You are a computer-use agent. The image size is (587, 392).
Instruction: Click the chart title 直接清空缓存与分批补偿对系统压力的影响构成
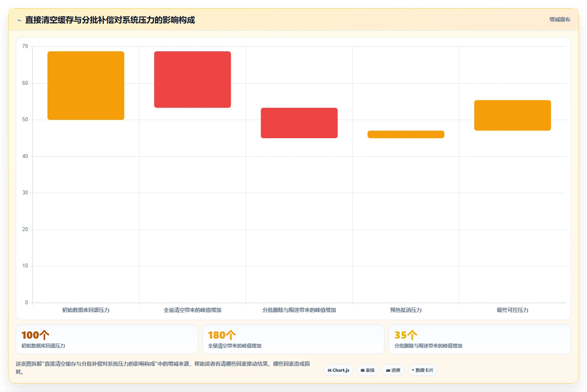coord(110,20)
